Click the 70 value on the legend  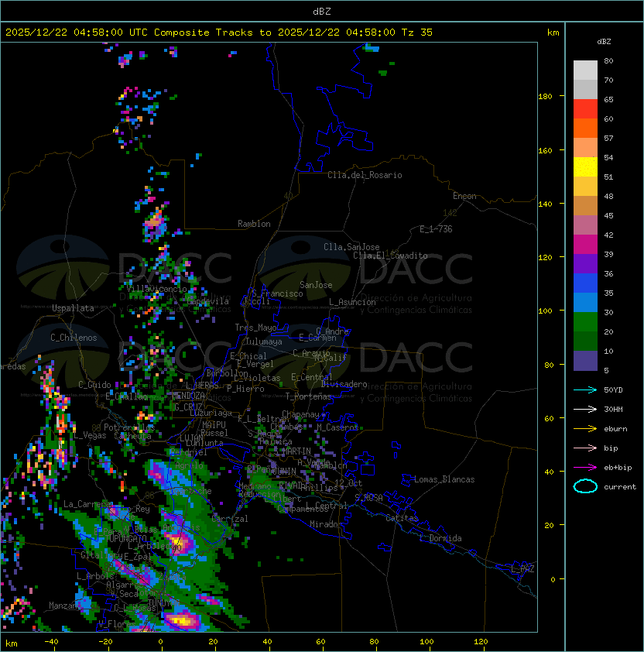[x=608, y=80]
